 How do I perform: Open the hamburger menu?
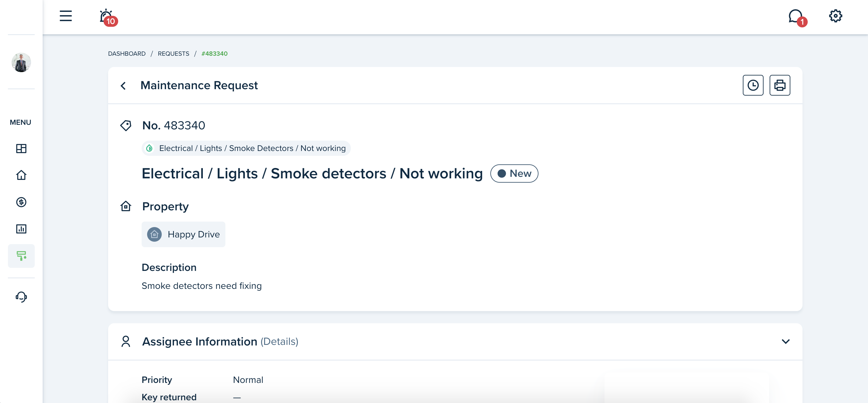(66, 16)
